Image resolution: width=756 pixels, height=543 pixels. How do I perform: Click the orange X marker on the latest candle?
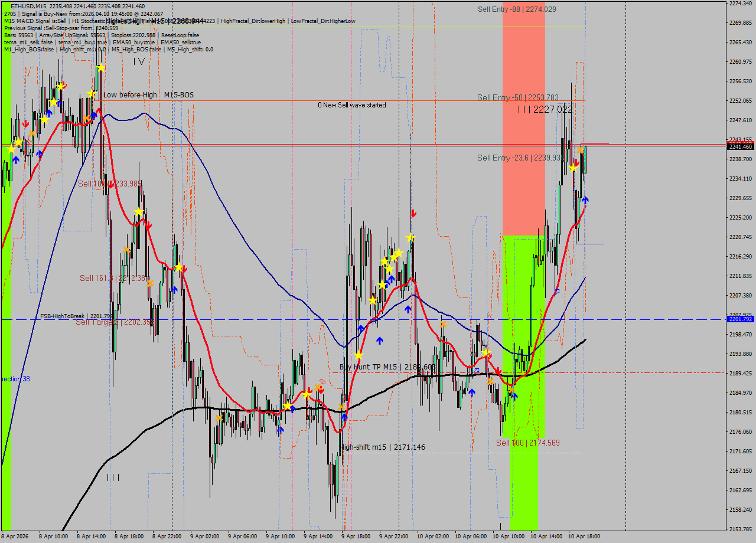581,151
